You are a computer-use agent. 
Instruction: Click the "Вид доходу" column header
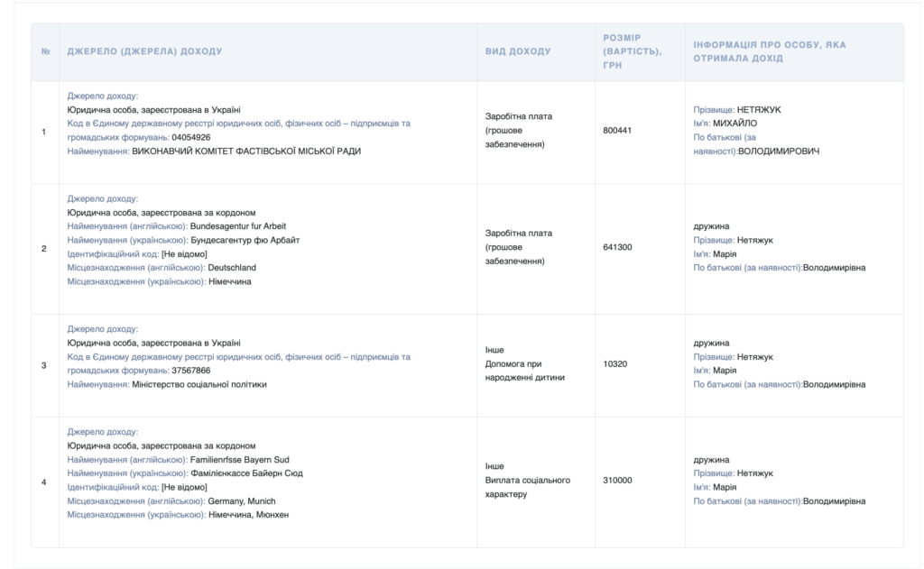(518, 51)
